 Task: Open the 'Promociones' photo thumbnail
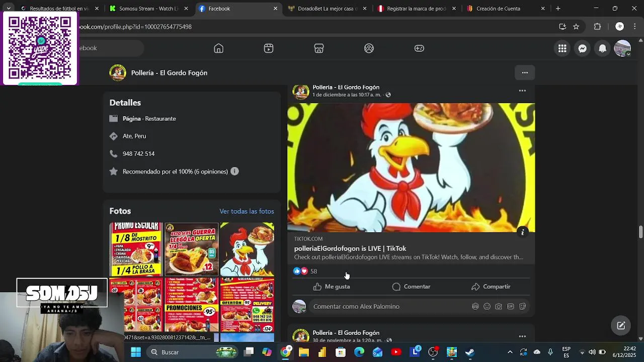pyautogui.click(x=192, y=305)
